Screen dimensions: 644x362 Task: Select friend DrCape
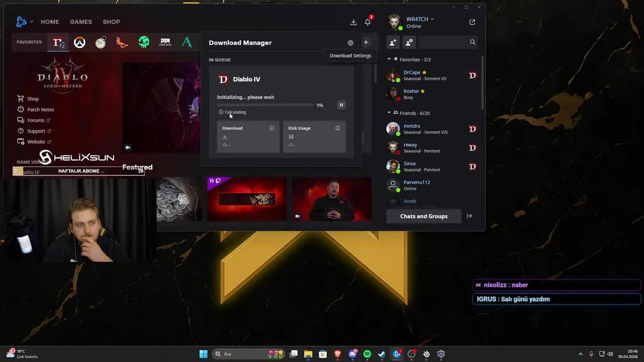[432, 75]
